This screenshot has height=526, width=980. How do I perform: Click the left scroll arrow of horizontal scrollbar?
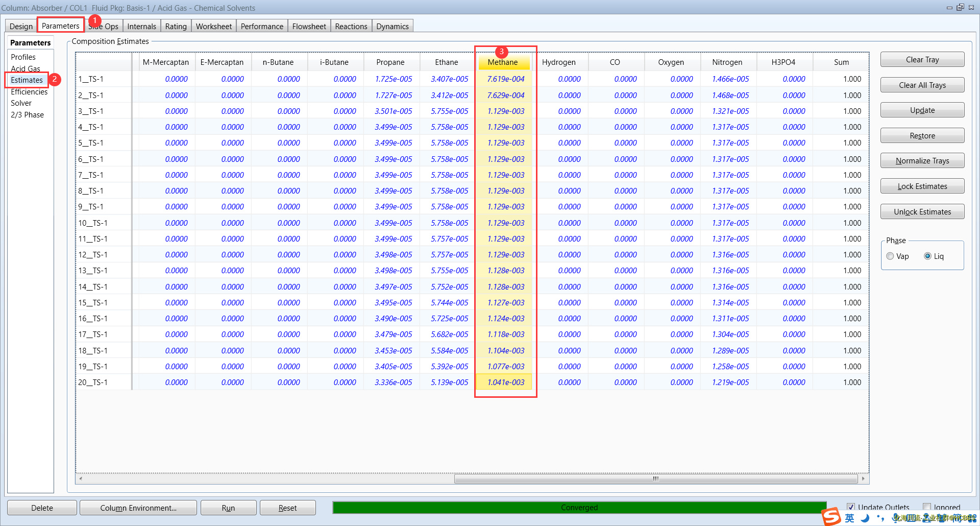click(81, 479)
